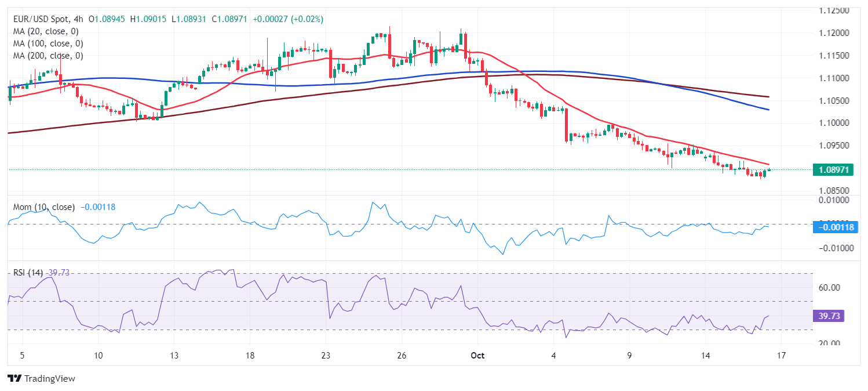This screenshot has width=868, height=391.
Task: Click the latest green candlestick on chart
Action: pos(769,169)
